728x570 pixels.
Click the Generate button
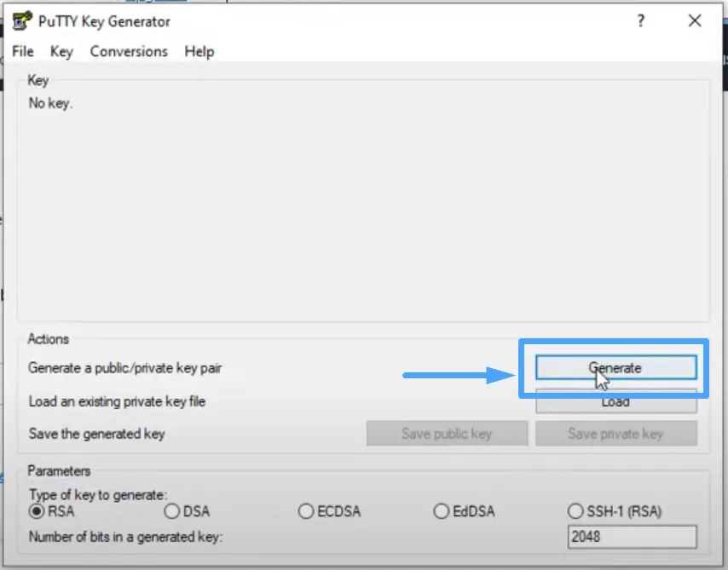[x=615, y=367]
